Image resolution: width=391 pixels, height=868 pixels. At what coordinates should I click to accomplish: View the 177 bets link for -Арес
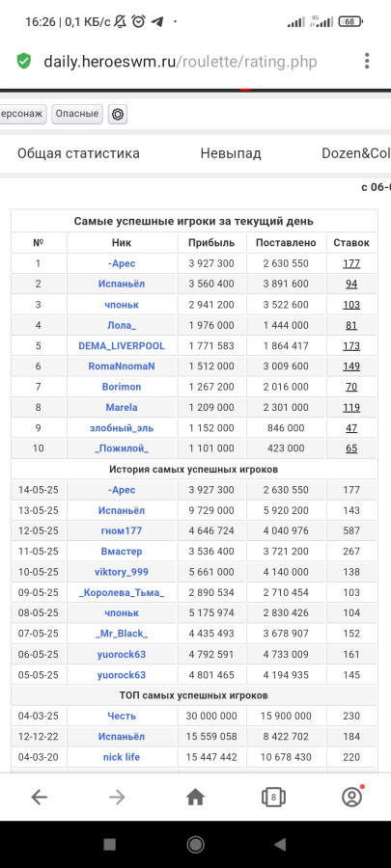click(x=351, y=263)
